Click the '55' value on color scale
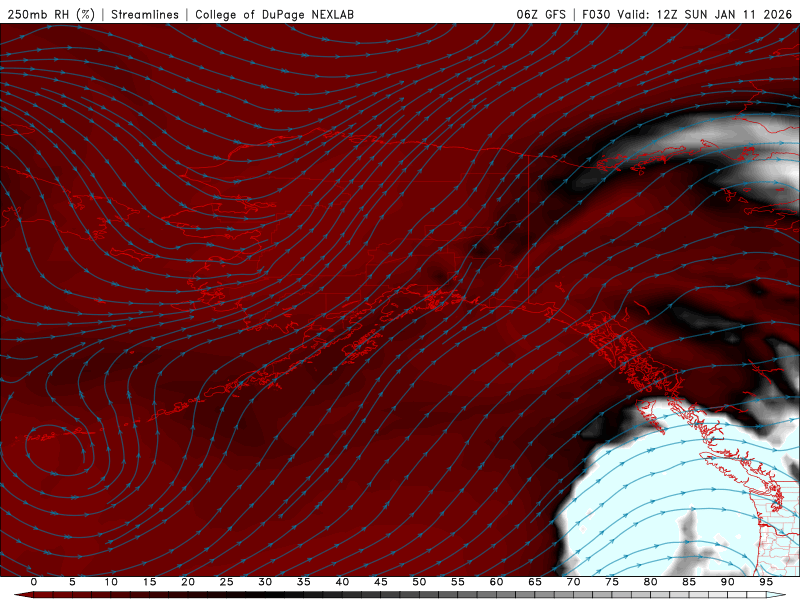The width and height of the screenshot is (800, 600). [x=457, y=582]
